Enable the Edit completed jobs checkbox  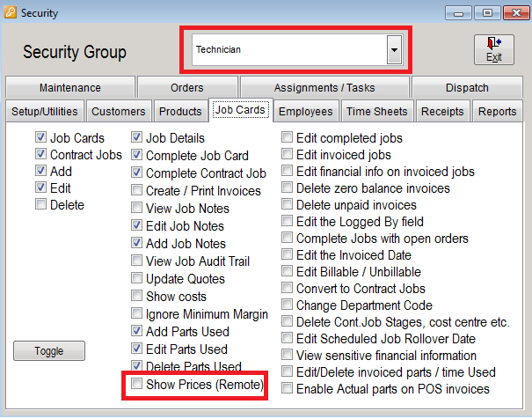pos(287,137)
